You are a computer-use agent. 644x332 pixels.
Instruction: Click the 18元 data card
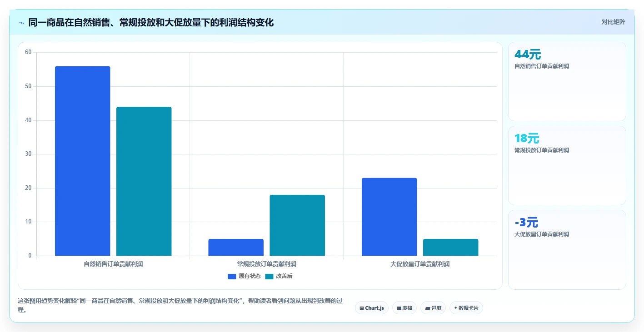(567, 165)
